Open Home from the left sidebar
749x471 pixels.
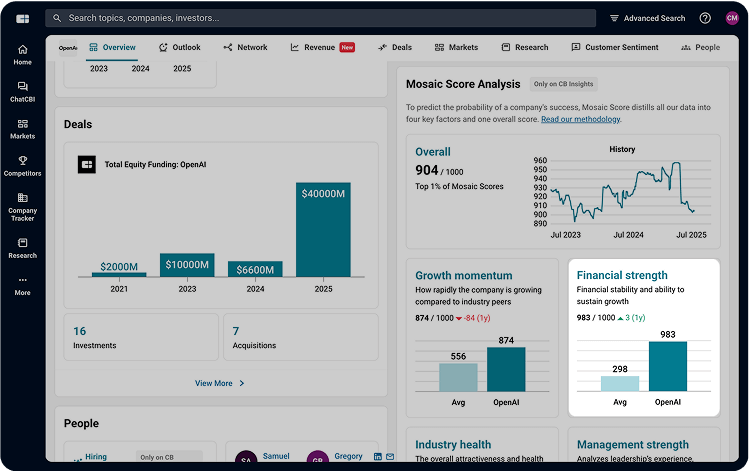tap(23, 54)
